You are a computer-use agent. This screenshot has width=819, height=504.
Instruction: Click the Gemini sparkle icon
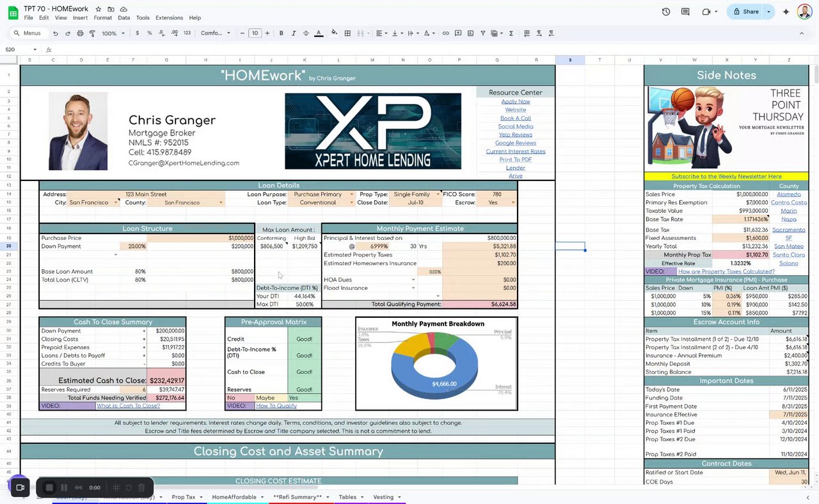(x=786, y=12)
